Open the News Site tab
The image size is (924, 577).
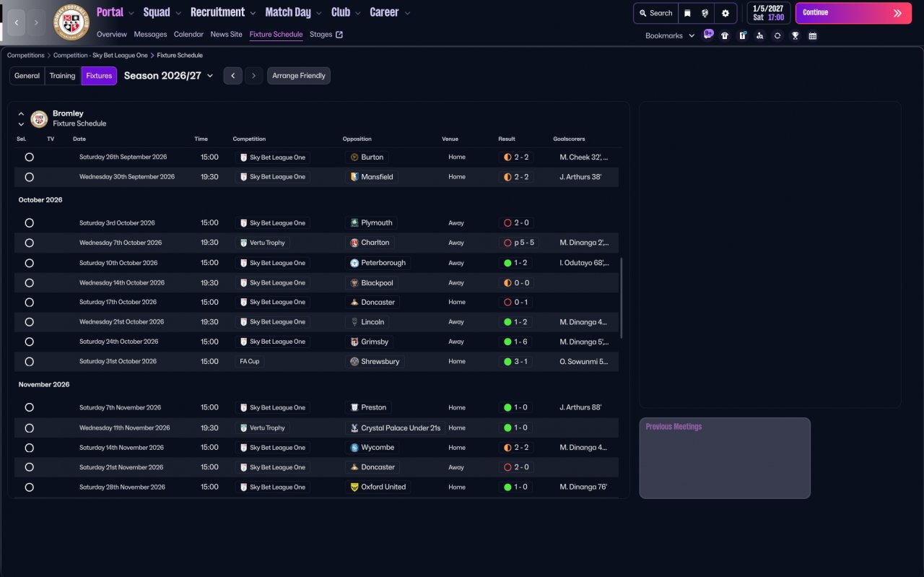[227, 35]
